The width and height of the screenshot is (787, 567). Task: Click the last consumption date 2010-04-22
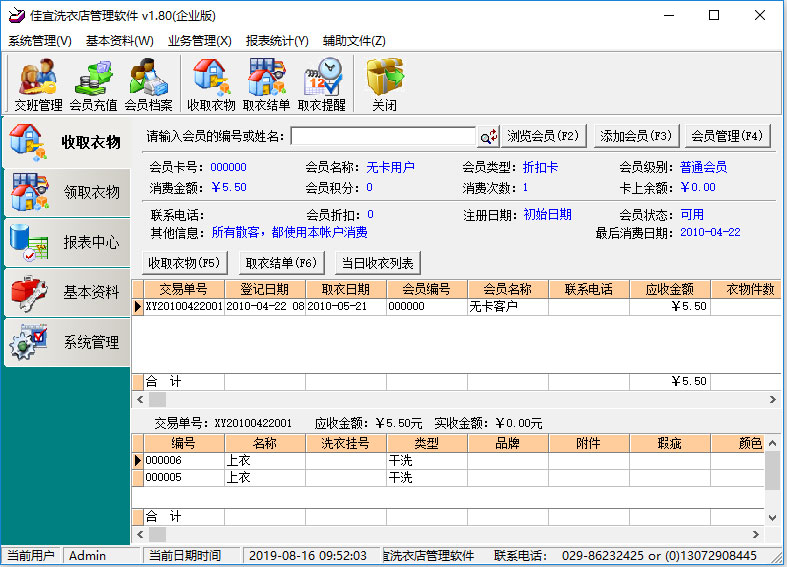(710, 232)
